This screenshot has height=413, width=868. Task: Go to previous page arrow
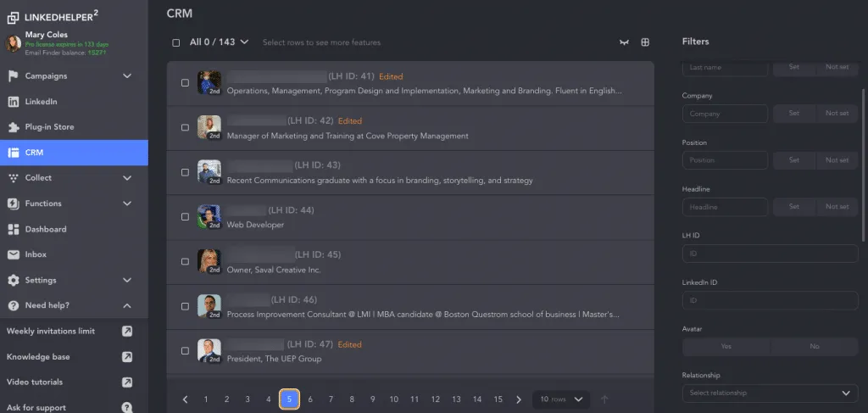(x=185, y=399)
